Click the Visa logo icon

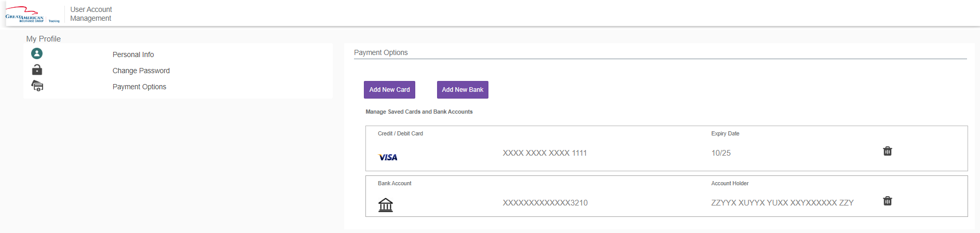[388, 157]
